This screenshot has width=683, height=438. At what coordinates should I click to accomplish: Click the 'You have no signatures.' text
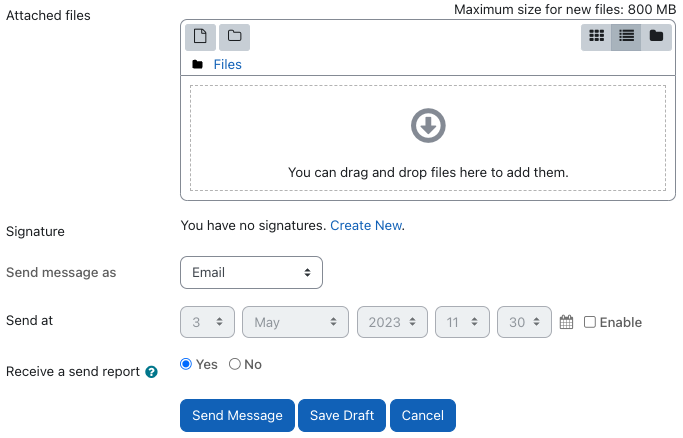tap(253, 226)
